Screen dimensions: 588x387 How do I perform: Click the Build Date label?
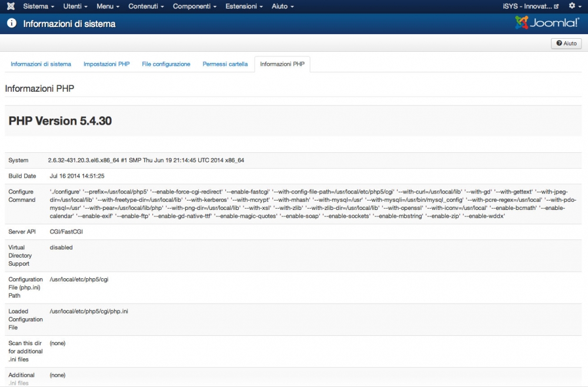coord(22,176)
